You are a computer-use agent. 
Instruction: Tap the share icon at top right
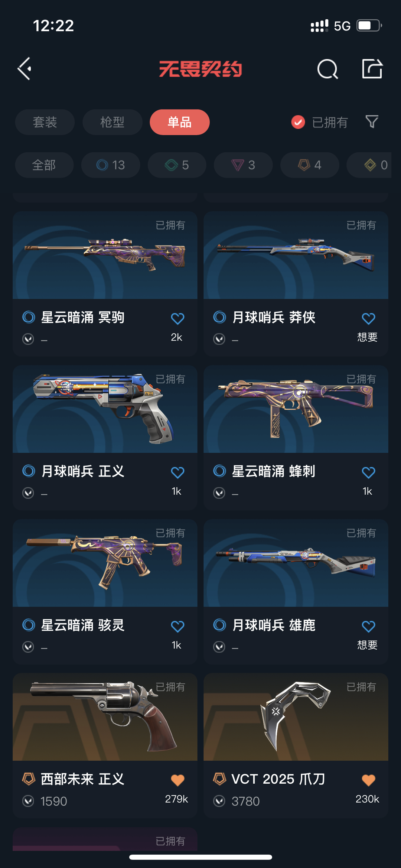pyautogui.click(x=372, y=69)
